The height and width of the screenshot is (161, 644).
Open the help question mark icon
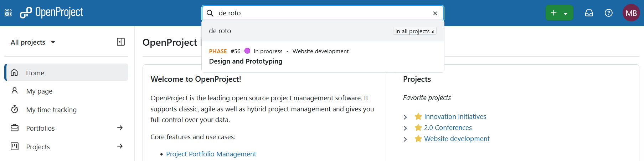609,13
